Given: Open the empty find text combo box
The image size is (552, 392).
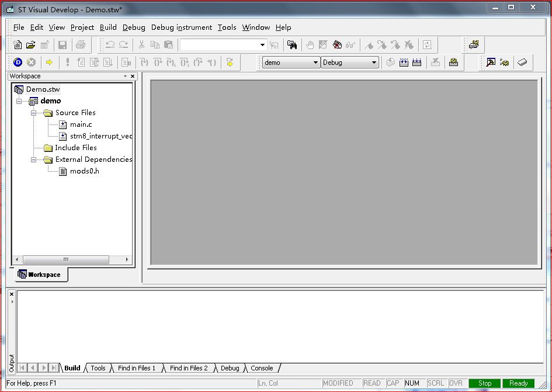Looking at the screenshot, I should 262,45.
